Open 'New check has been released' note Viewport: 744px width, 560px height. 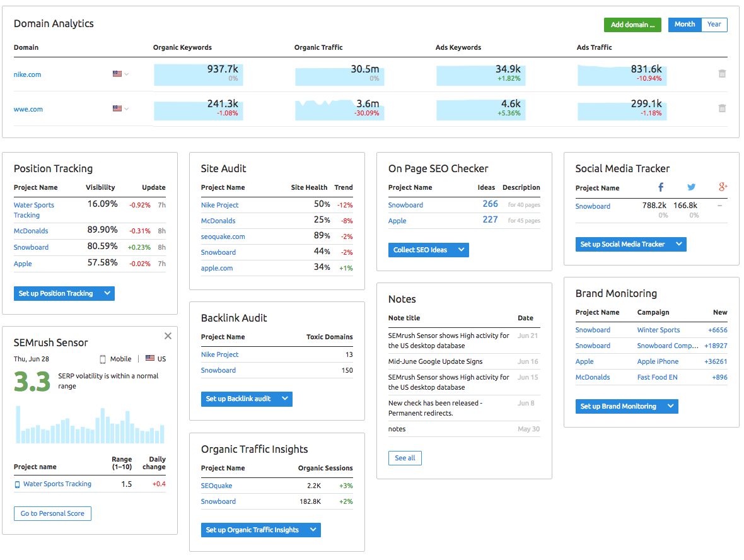point(435,408)
